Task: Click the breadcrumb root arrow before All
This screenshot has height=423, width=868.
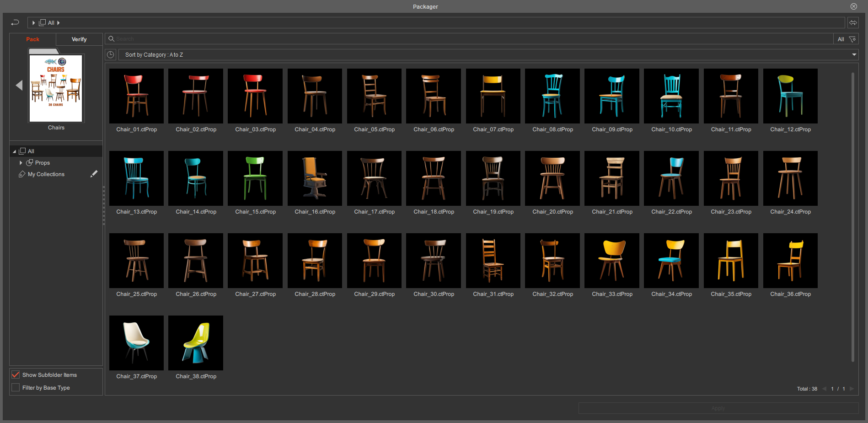Action: tap(33, 23)
